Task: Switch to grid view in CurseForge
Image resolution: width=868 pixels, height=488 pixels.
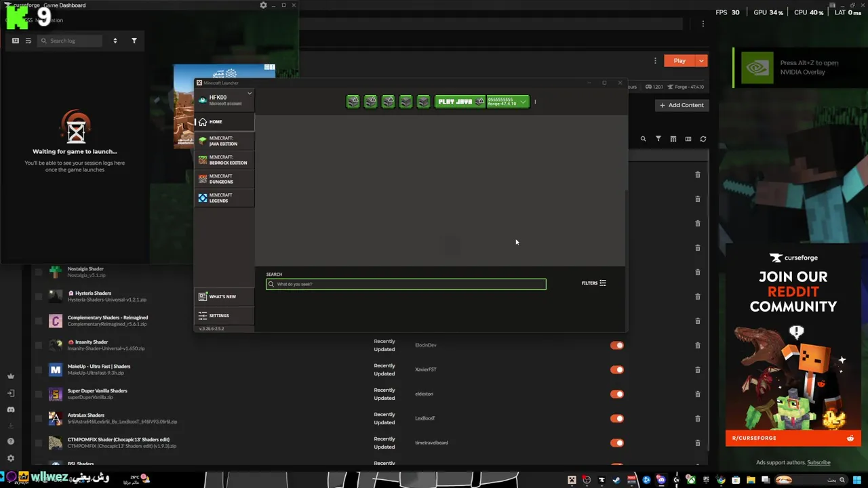Action: pyautogui.click(x=673, y=139)
